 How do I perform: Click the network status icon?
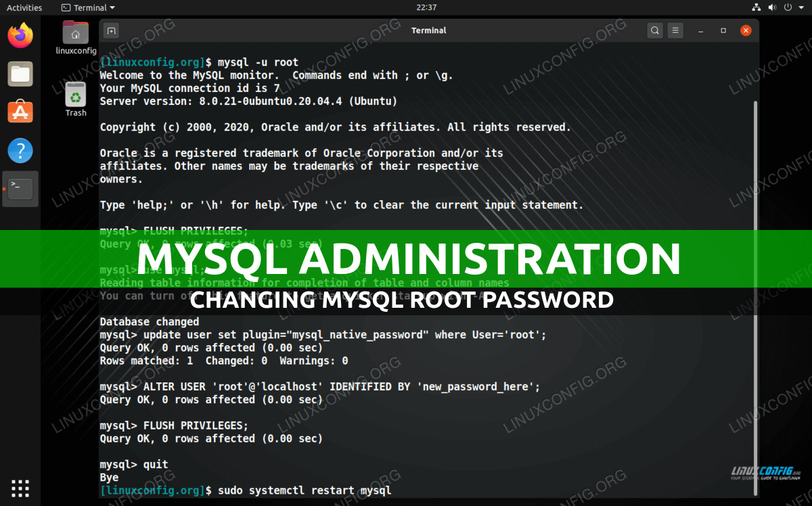coord(757,7)
